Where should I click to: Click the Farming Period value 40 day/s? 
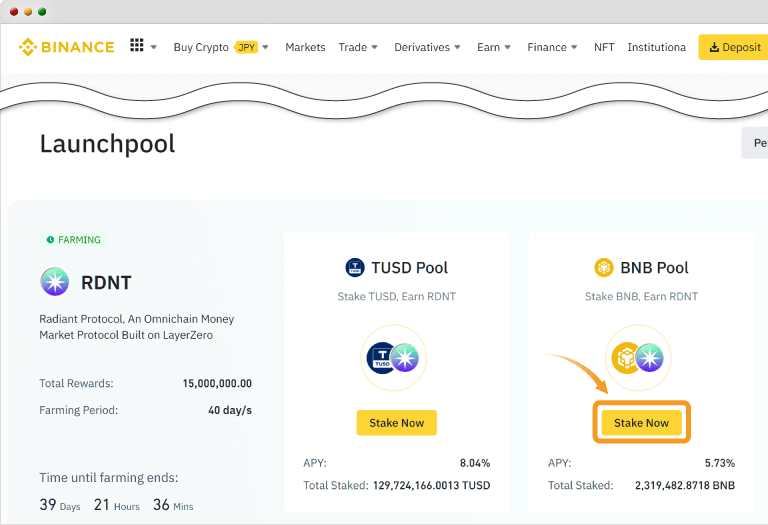click(230, 410)
